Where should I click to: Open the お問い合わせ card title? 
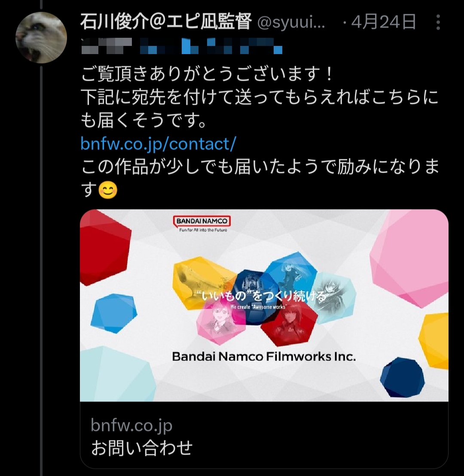pos(142,448)
